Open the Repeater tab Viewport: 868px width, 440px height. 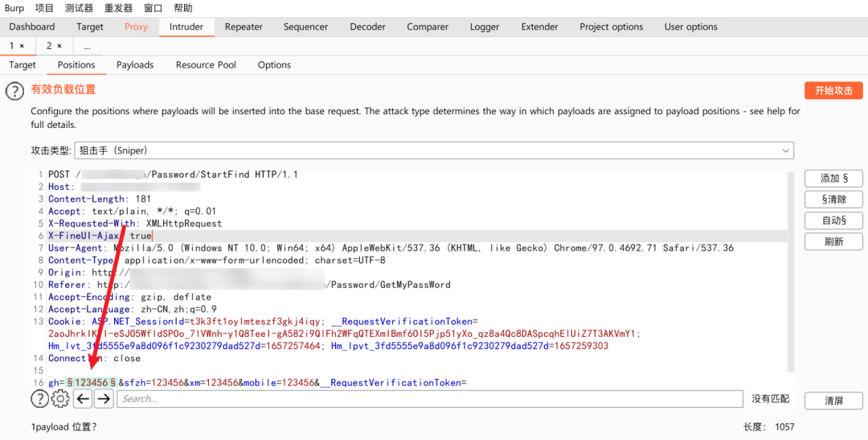(x=244, y=27)
